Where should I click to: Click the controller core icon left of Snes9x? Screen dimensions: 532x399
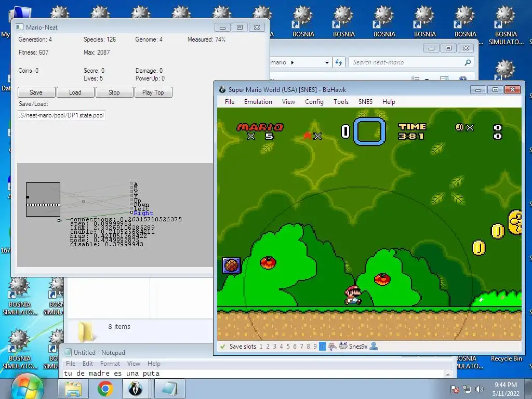click(343, 346)
